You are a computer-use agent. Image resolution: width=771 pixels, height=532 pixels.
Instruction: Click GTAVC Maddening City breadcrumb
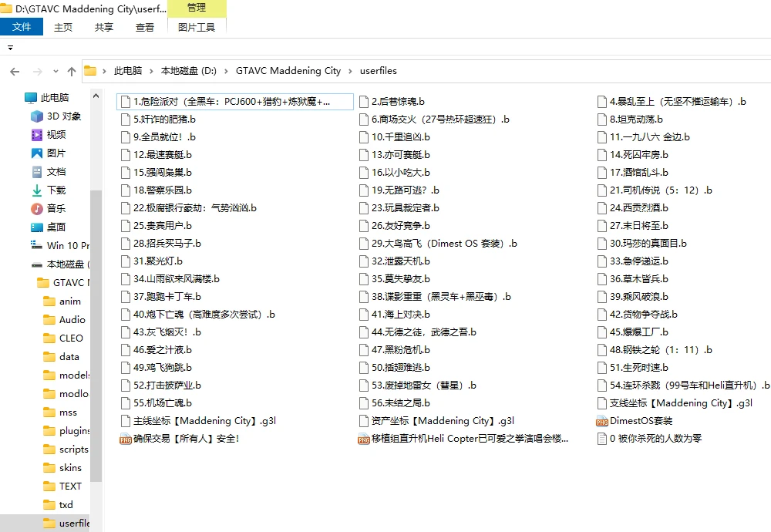tap(288, 71)
